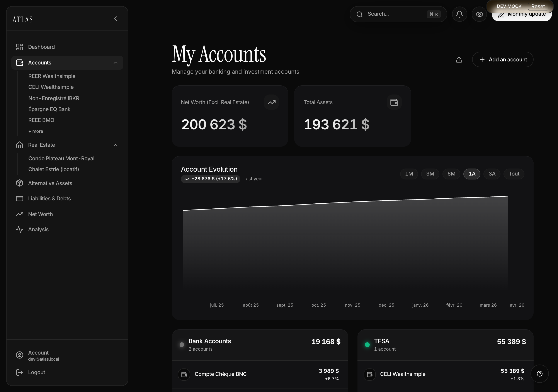Click the Monthly update button

522,17
